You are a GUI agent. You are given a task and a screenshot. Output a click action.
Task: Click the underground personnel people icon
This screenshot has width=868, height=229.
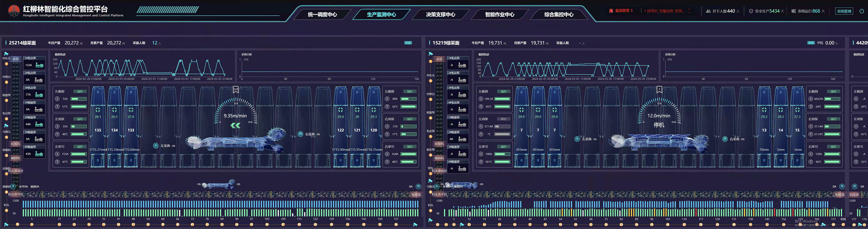point(708,11)
